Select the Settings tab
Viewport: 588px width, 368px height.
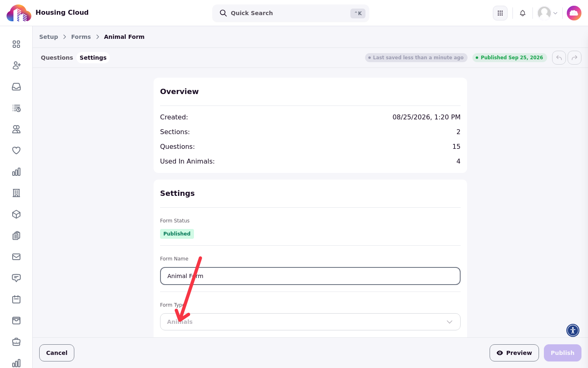(x=93, y=58)
